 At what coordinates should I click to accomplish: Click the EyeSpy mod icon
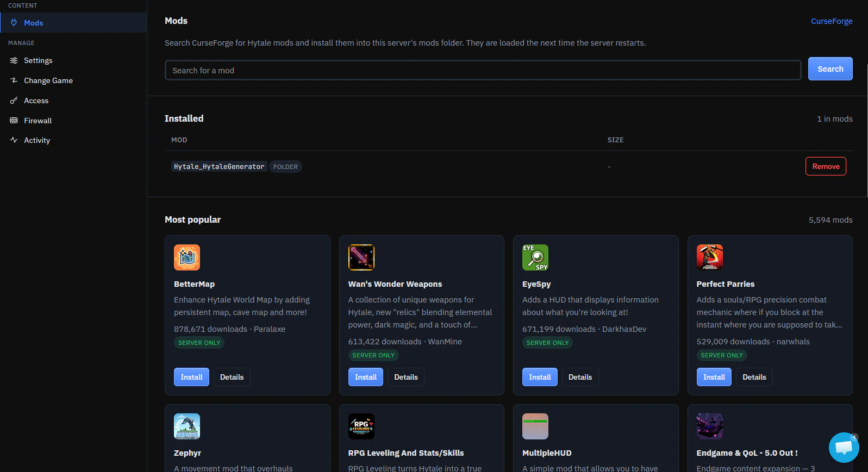535,257
